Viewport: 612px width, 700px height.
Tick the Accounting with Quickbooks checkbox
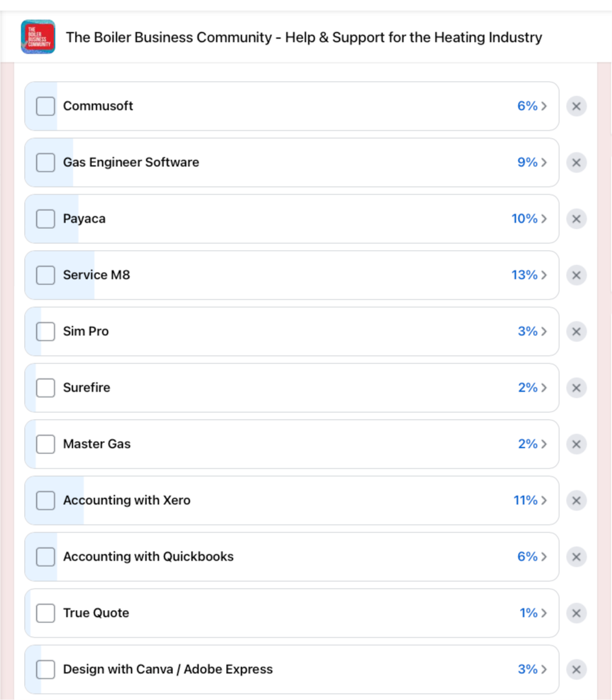(x=45, y=557)
